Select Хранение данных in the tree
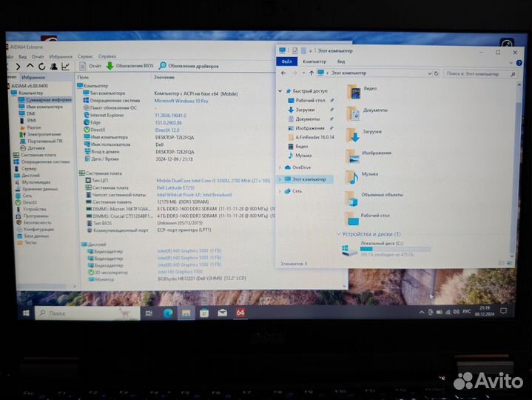The height and width of the screenshot is (400, 532). click(36, 189)
